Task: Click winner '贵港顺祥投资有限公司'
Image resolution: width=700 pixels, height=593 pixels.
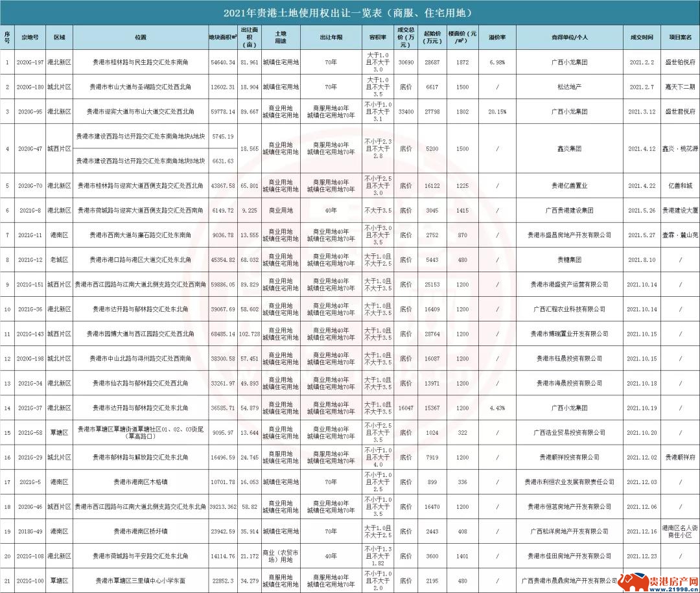Action: [x=569, y=458]
